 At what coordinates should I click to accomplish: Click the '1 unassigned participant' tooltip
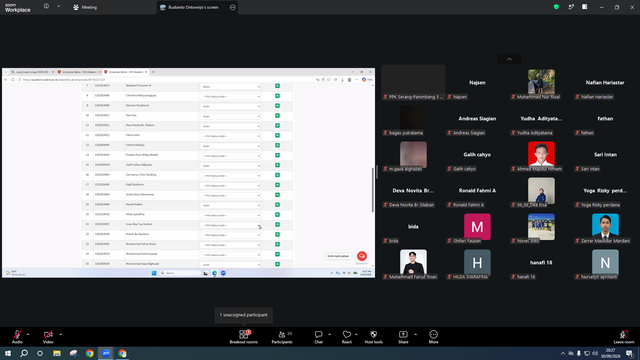coord(244,315)
